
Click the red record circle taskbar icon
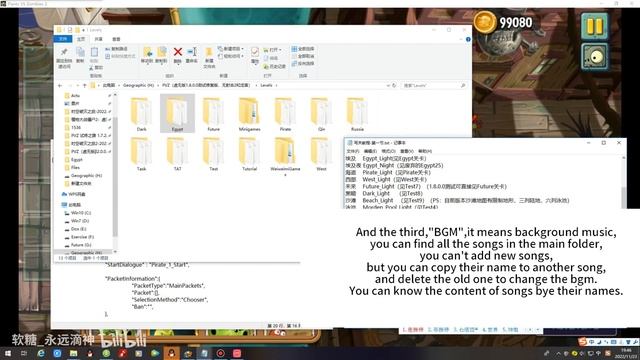click(220, 353)
